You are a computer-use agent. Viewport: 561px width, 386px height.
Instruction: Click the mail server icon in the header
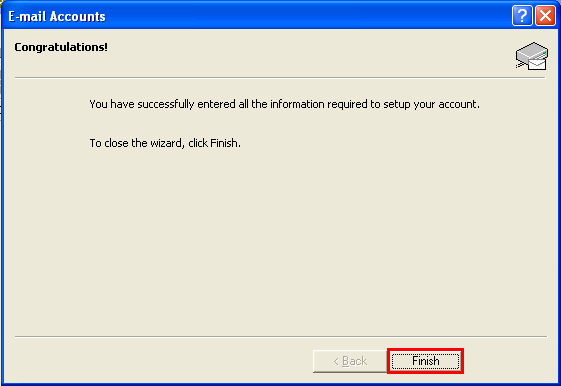pyautogui.click(x=532, y=56)
